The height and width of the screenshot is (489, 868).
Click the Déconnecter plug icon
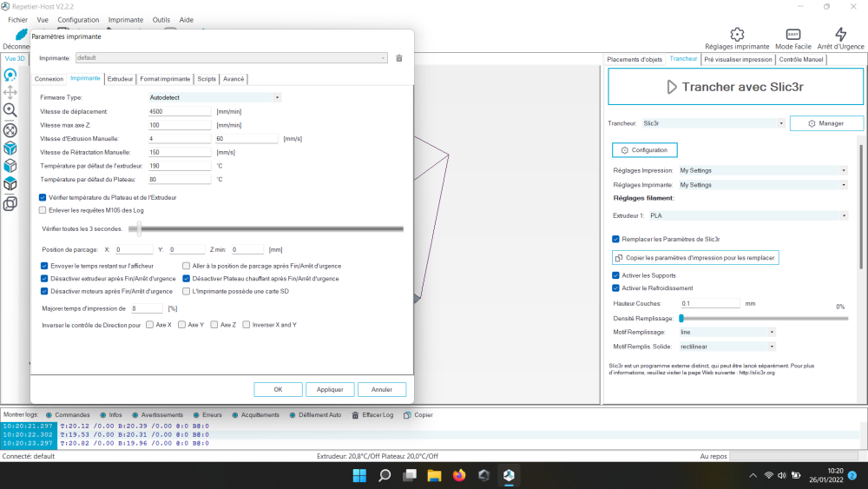(x=21, y=35)
